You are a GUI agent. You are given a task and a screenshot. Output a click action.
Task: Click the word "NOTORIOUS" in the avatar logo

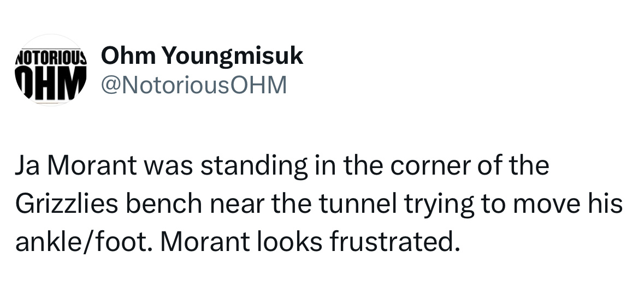click(x=50, y=56)
